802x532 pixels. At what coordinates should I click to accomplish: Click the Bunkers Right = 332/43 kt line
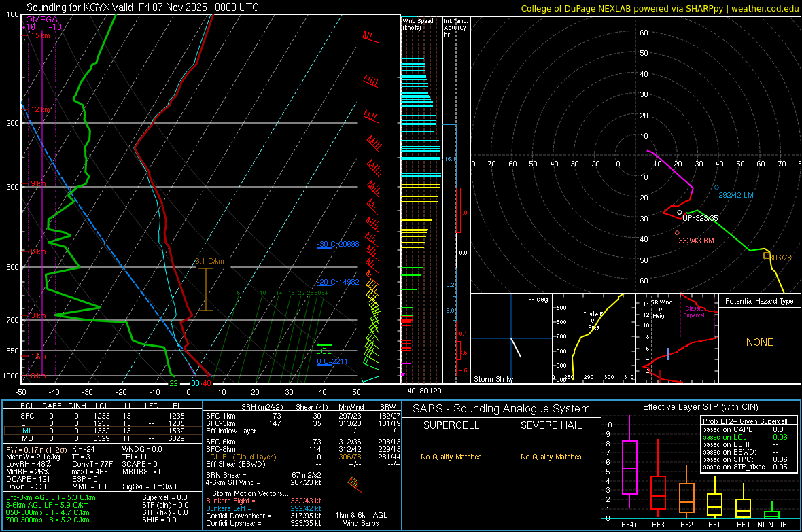tap(264, 501)
